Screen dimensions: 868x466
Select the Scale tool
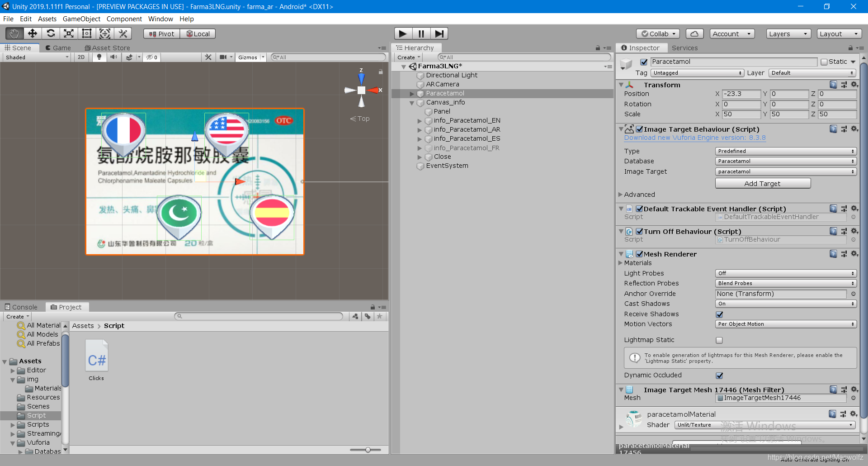coord(69,33)
